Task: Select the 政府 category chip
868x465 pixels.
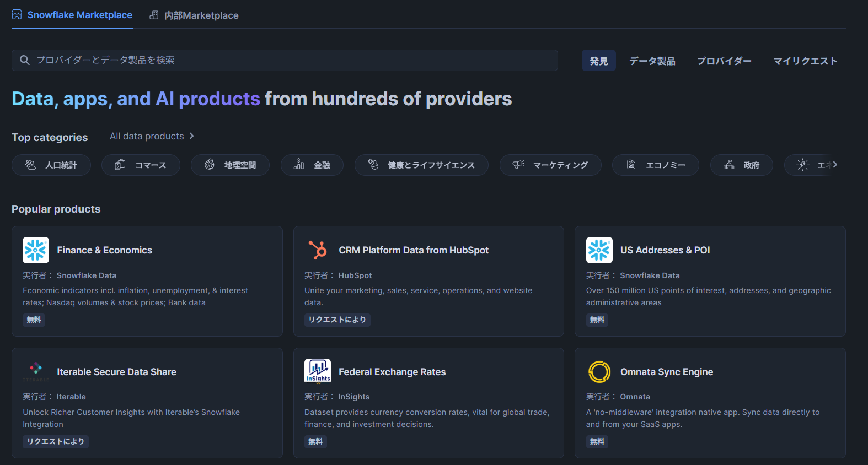Action: coord(742,165)
